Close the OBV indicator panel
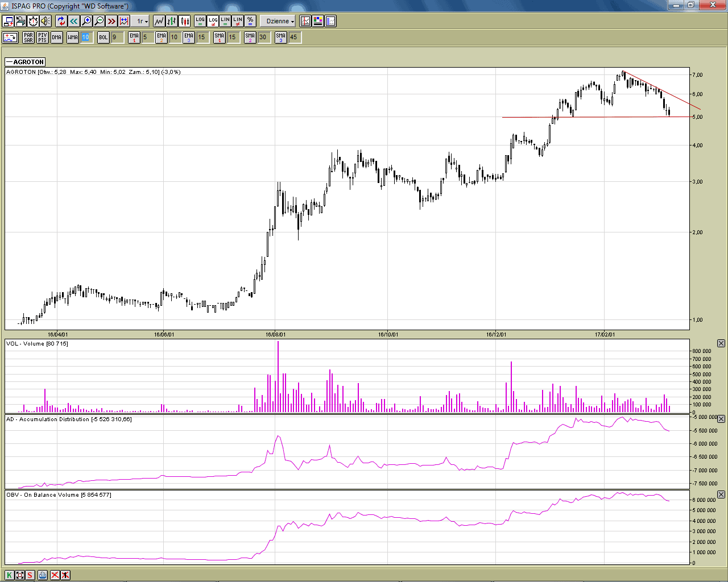Viewport: 728px width, 582px height. (x=721, y=494)
